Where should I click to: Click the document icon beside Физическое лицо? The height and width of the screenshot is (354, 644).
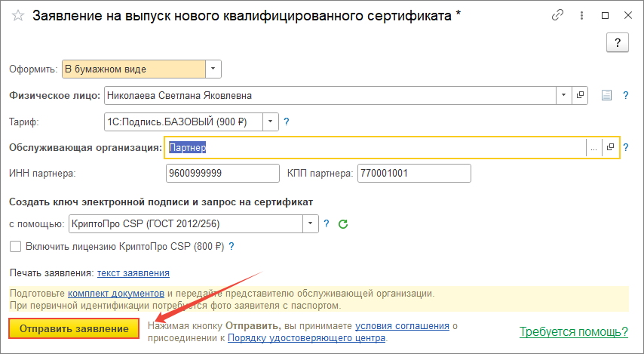606,96
